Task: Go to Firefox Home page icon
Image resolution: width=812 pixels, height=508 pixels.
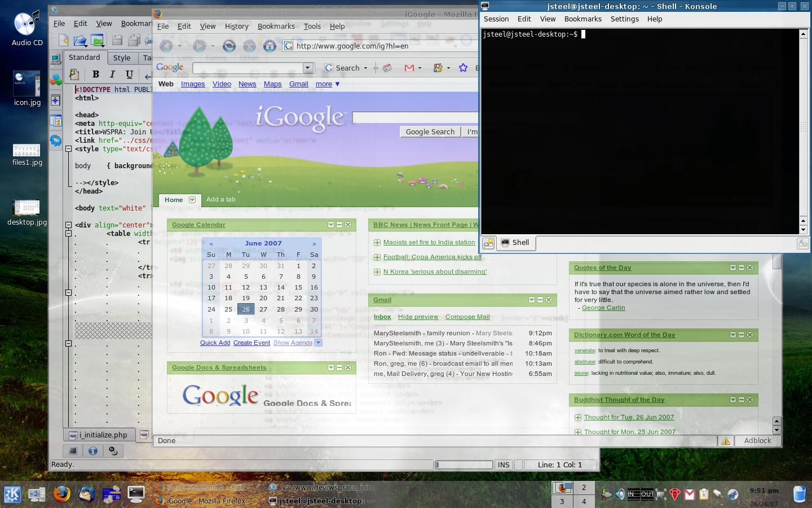Action: (270, 46)
